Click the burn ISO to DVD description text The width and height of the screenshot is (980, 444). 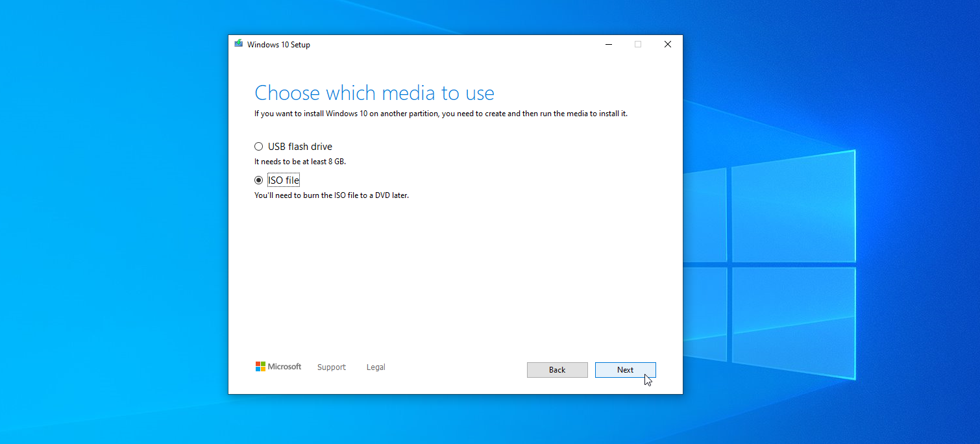pos(331,195)
